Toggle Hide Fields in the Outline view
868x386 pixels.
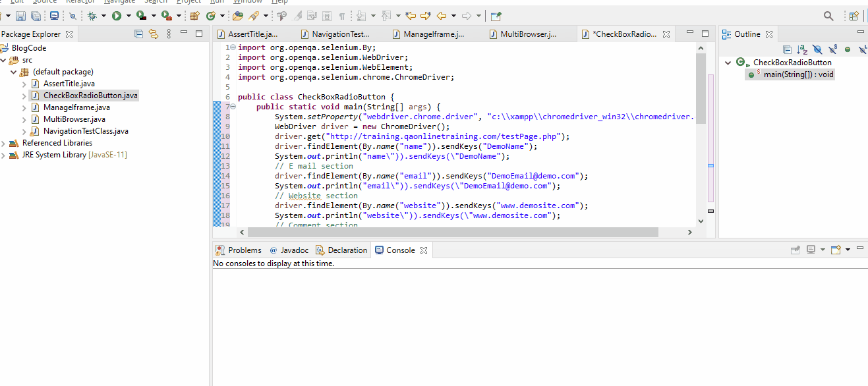tap(817, 49)
